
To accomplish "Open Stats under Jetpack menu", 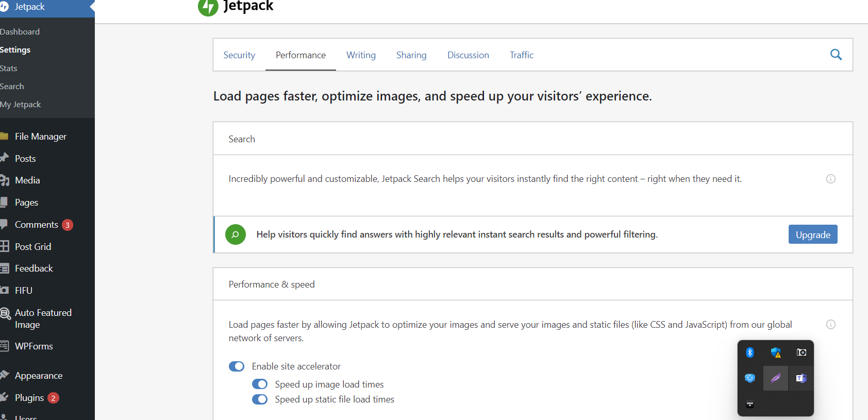I will tap(9, 68).
